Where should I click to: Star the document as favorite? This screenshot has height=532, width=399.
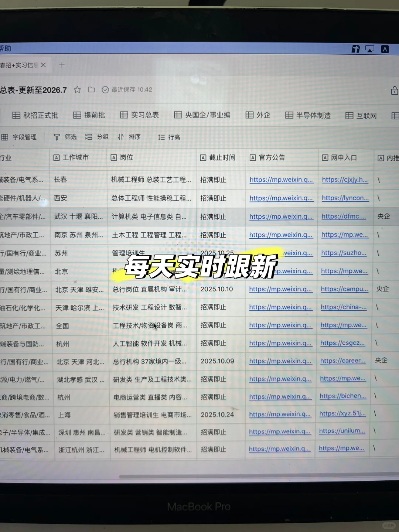click(77, 90)
